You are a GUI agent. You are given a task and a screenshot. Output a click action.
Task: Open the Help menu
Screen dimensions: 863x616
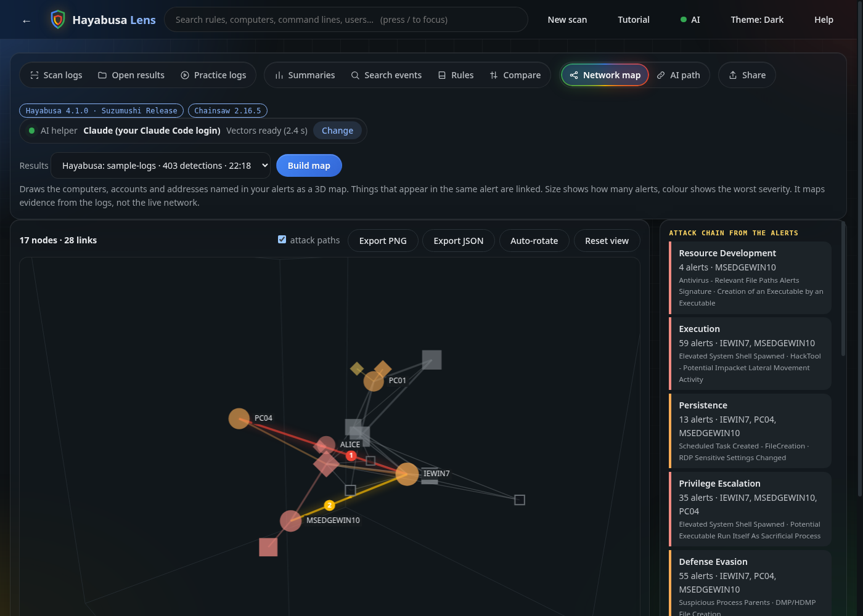point(824,20)
